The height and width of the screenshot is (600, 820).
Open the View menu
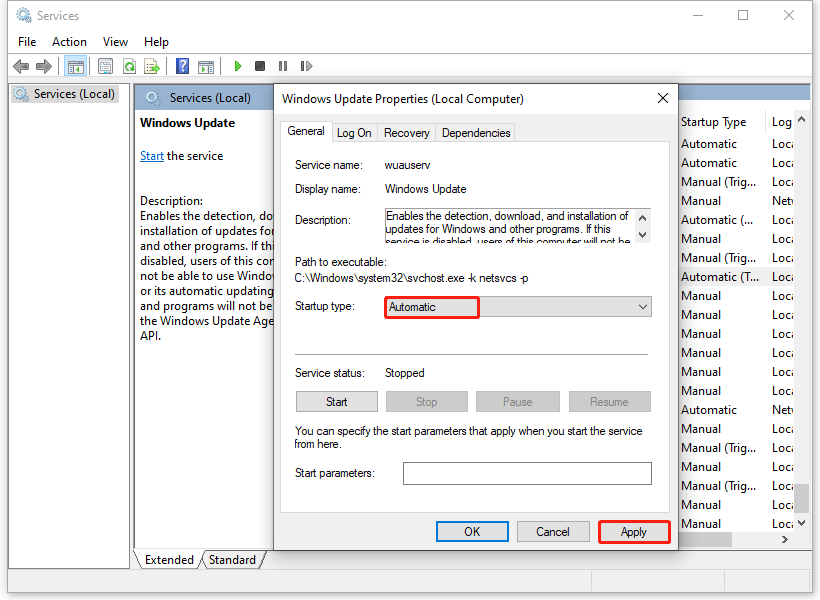(115, 42)
